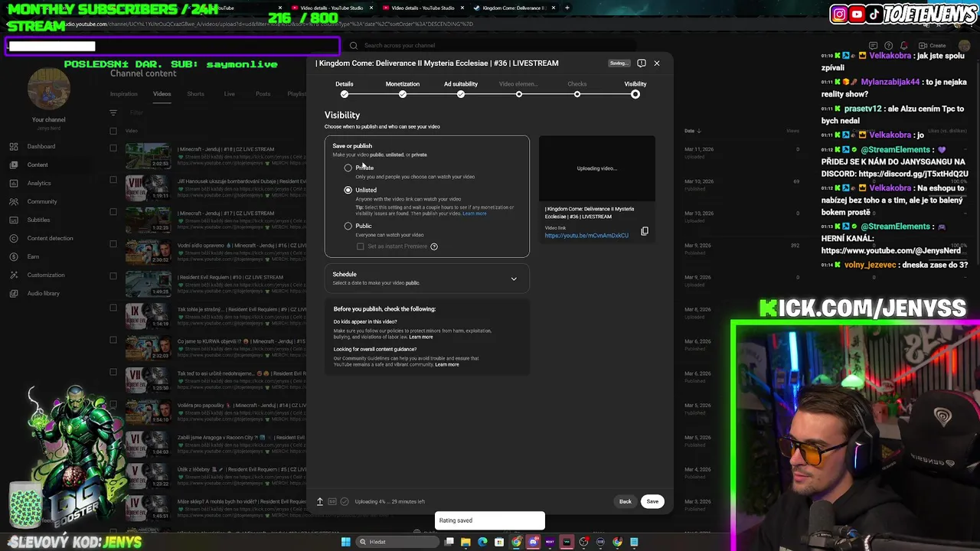This screenshot has height=551, width=980.
Task: Click the Search across your channel field
Action: 490,45
